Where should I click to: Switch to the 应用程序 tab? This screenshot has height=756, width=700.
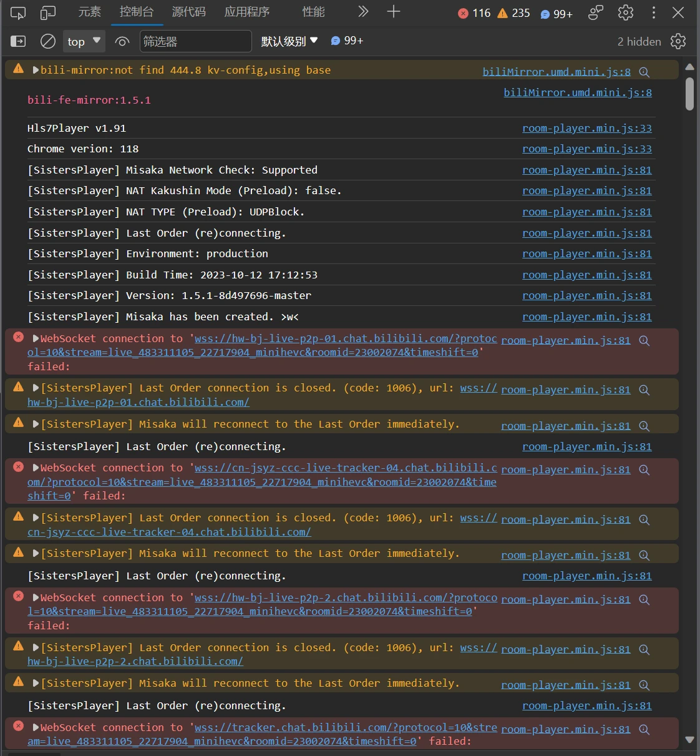click(x=247, y=12)
